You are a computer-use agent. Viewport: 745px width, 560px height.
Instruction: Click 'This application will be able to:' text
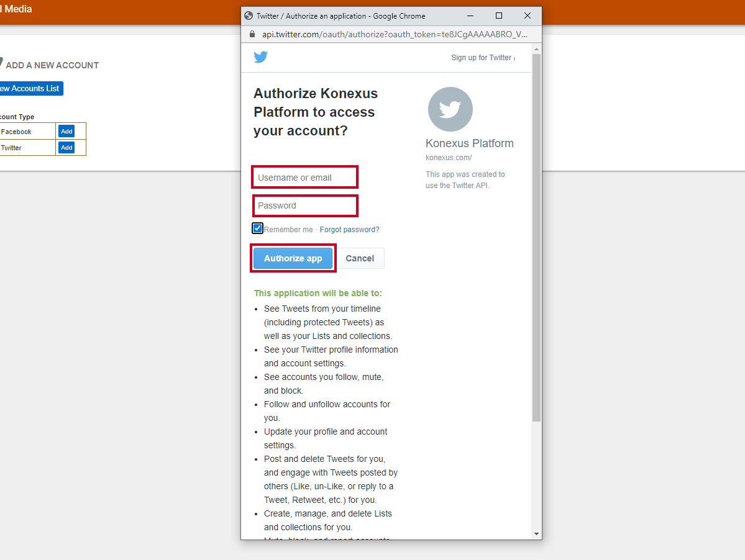pos(318,293)
